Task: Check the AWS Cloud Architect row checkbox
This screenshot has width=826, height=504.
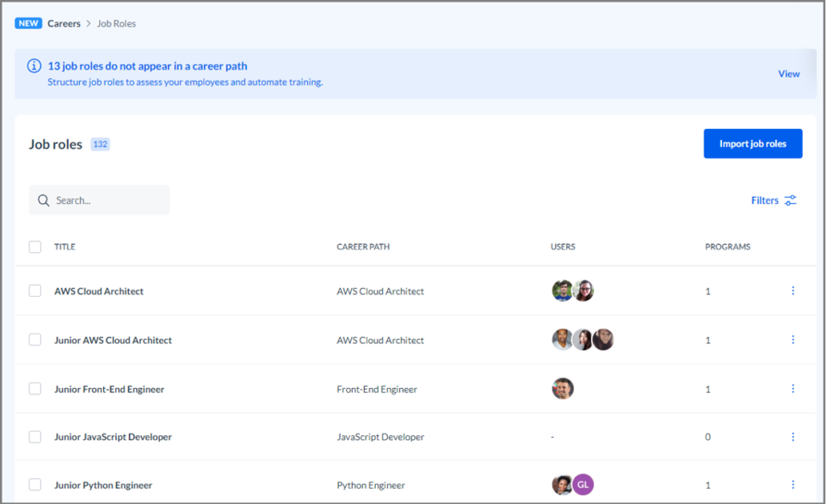Action: tap(34, 291)
